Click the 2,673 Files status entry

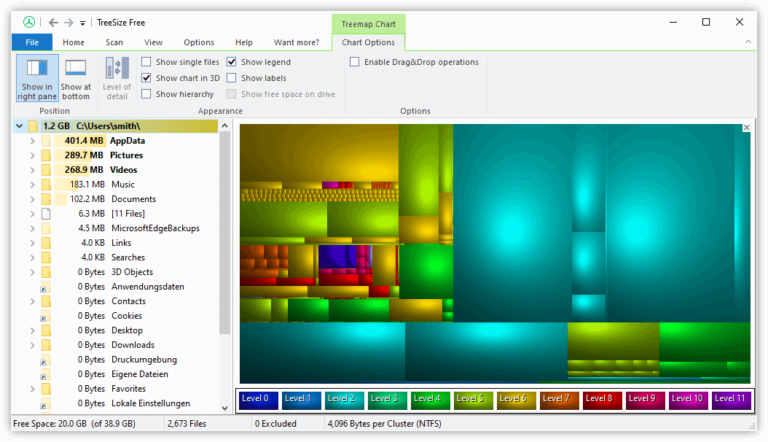click(x=187, y=424)
